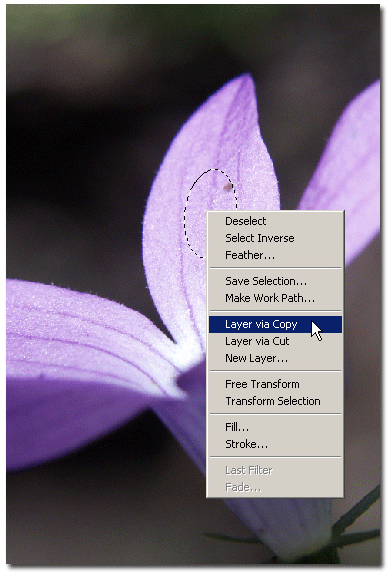Select the Select Inverse menu entry
Screen dimensions: 390x572
[x=275, y=238]
